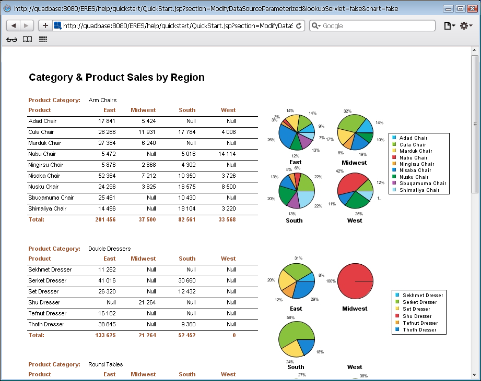
Task: Click the Tefnut Dresser orange legend swatch
Action: pos(397,323)
